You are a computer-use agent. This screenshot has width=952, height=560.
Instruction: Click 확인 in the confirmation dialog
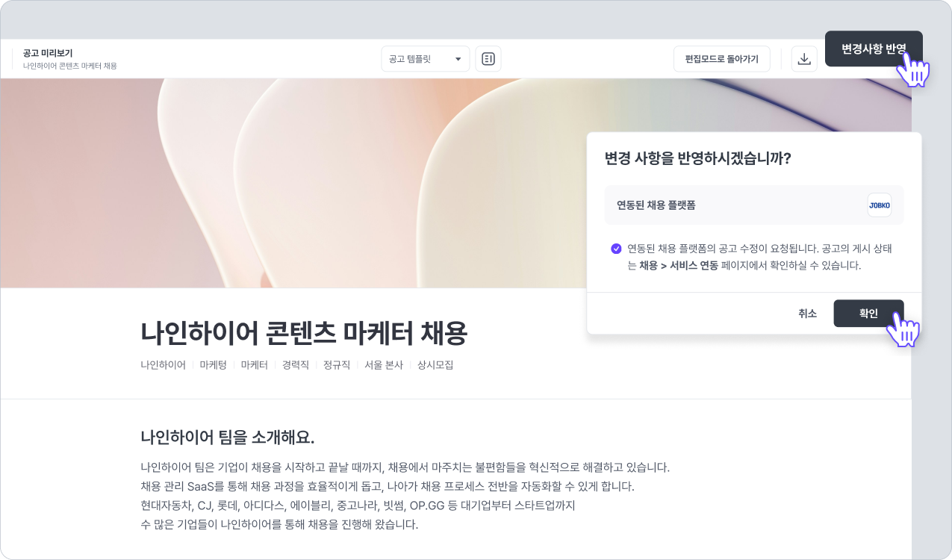tap(868, 314)
